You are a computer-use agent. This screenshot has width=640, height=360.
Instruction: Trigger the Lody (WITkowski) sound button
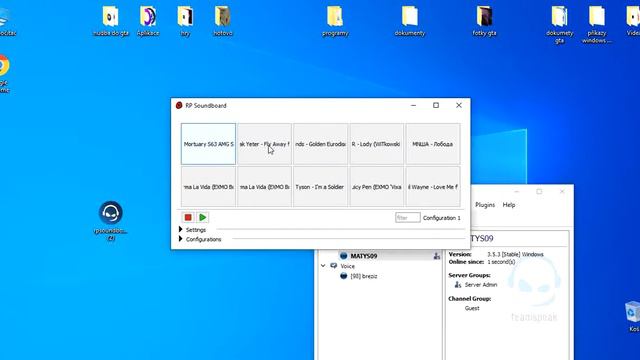376,144
